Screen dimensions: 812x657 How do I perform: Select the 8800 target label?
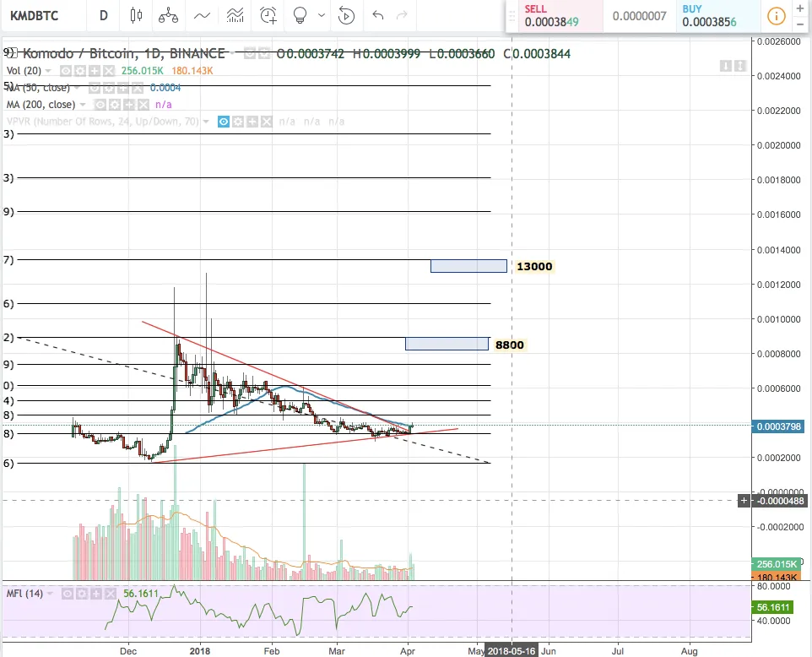[510, 345]
